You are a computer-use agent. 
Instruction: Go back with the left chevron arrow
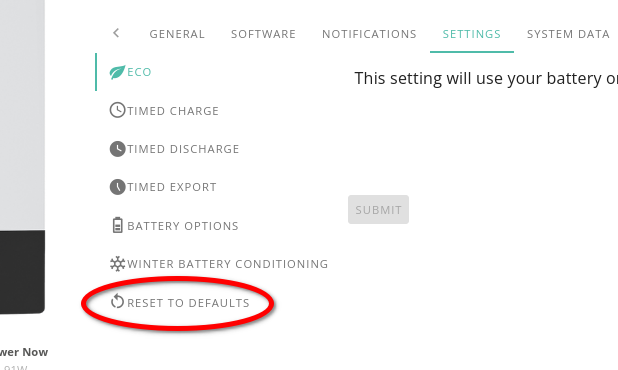point(116,33)
